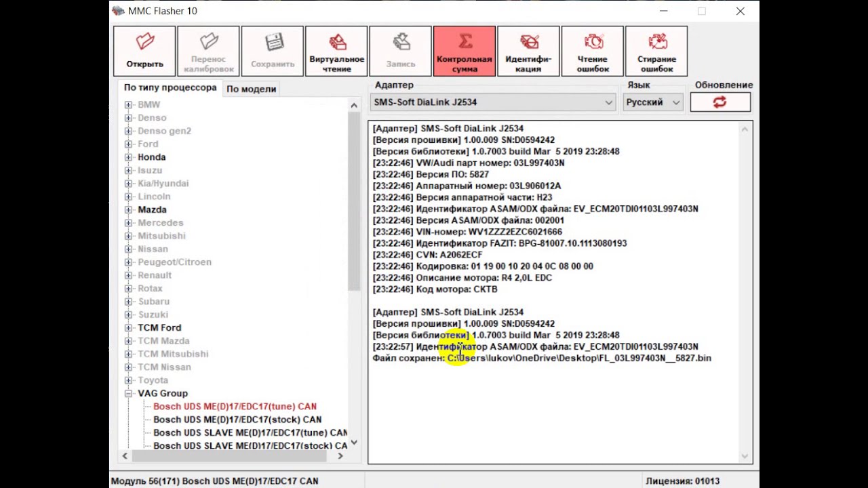
Task: Switch to the По модели tab
Action: pyautogui.click(x=251, y=89)
